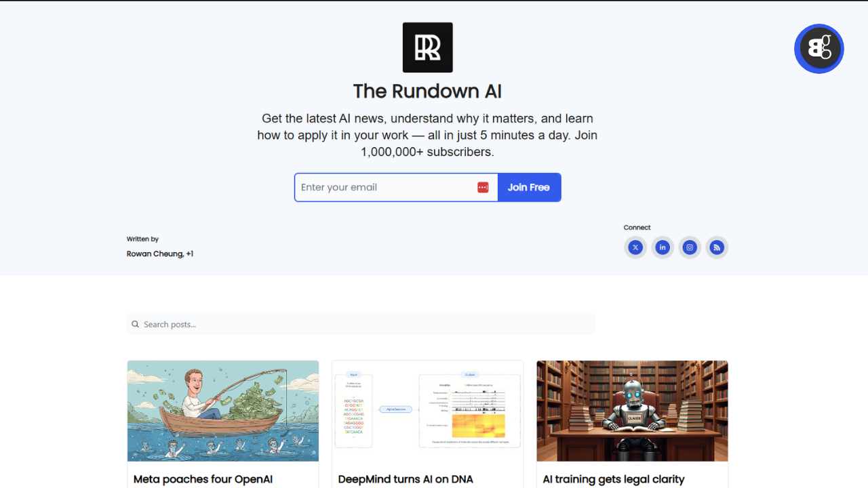
Task: Open The Rundown AI X profile
Action: pyautogui.click(x=635, y=247)
